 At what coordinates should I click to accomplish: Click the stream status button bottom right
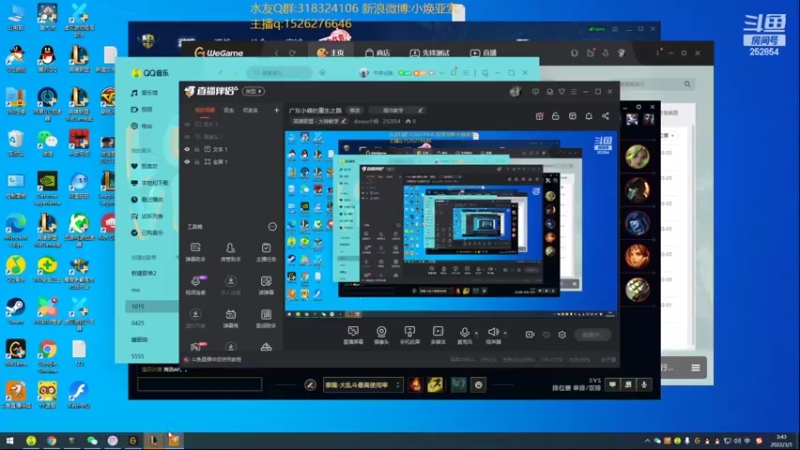point(592,335)
